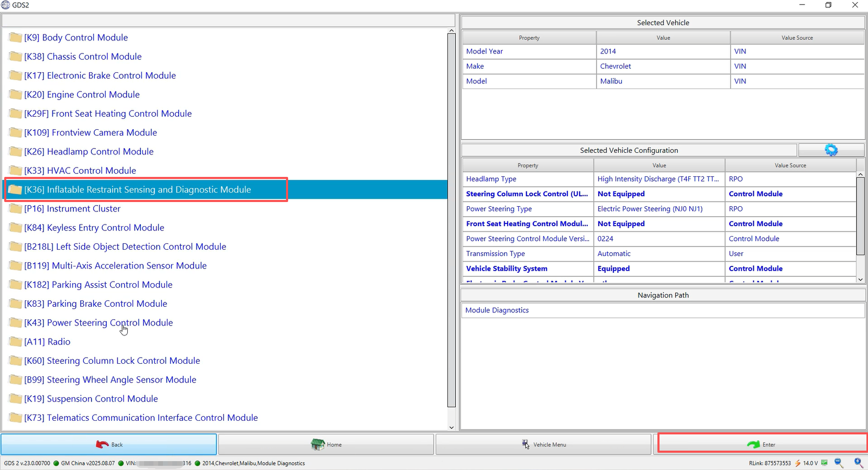This screenshot has width=868, height=470.
Task: Click the A11 Radio folder icon
Action: [x=15, y=342]
